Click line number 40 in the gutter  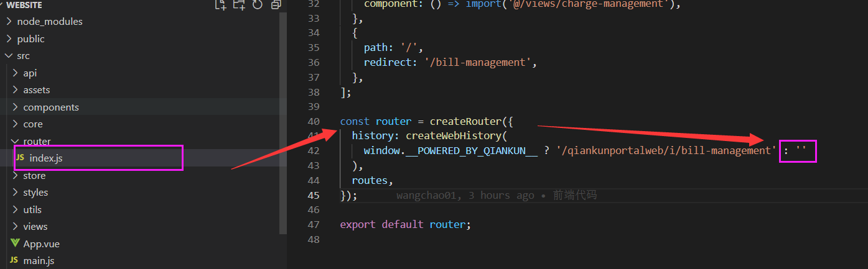click(314, 121)
